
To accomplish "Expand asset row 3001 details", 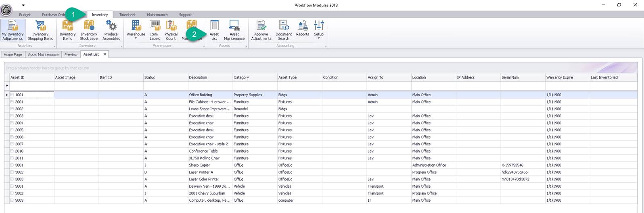I will point(12,165).
